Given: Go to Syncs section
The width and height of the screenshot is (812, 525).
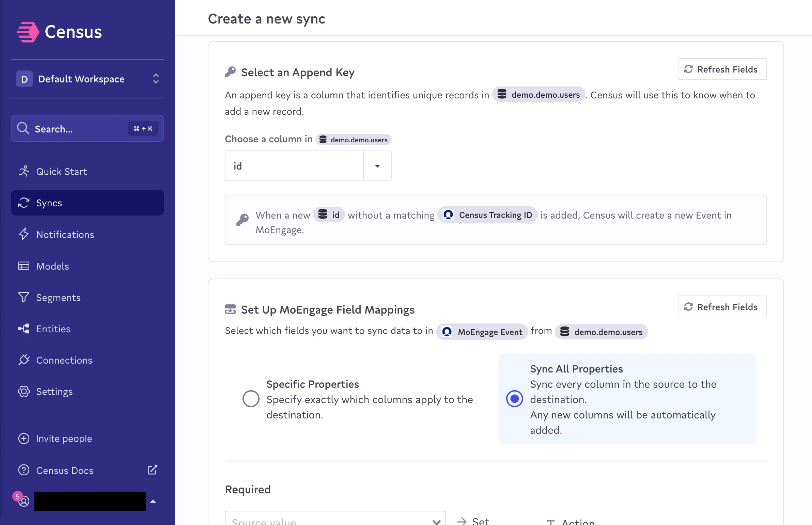Looking at the screenshot, I should 88,203.
